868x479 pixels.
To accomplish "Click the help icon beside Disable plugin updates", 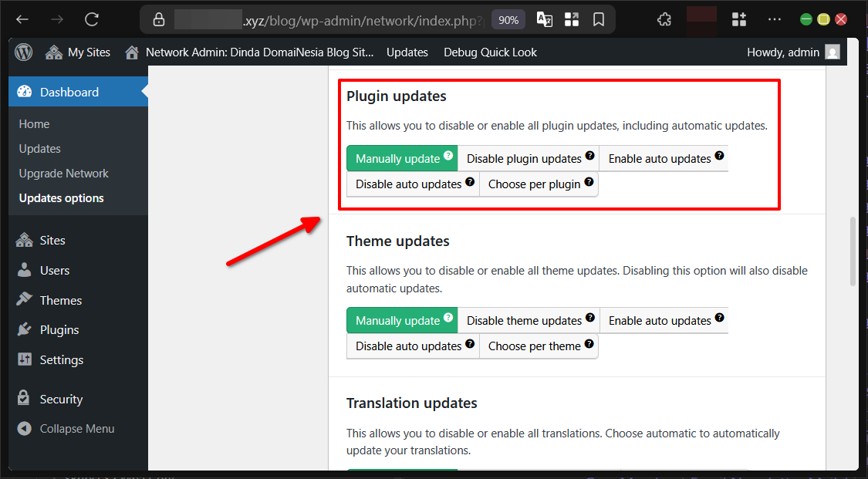I will point(591,154).
